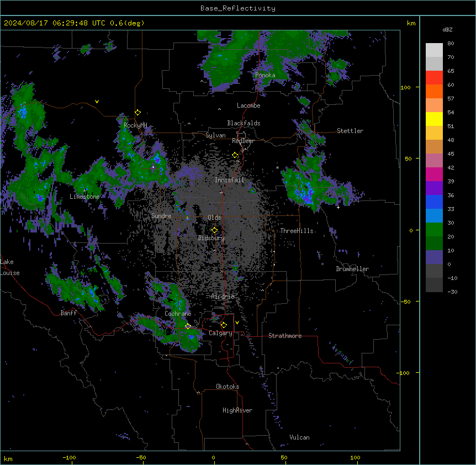Click the Base_Reflectivity title text
This screenshot has height=465, width=476.
click(x=238, y=8)
